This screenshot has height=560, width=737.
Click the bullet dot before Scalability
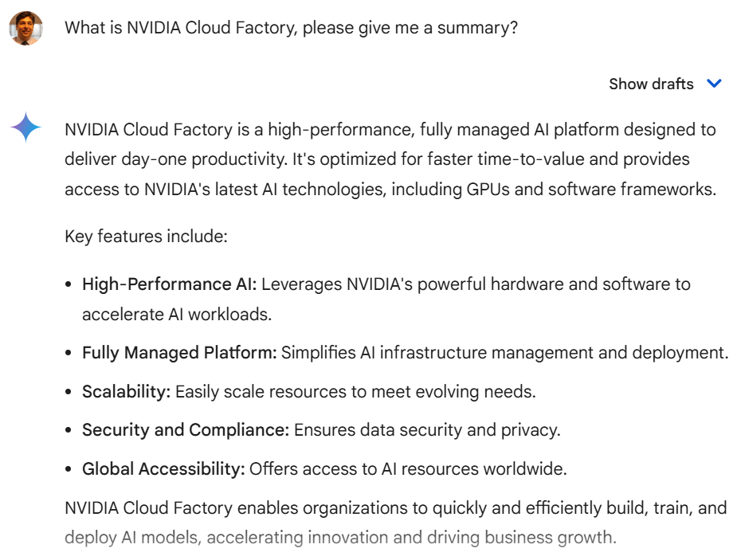click(69, 392)
